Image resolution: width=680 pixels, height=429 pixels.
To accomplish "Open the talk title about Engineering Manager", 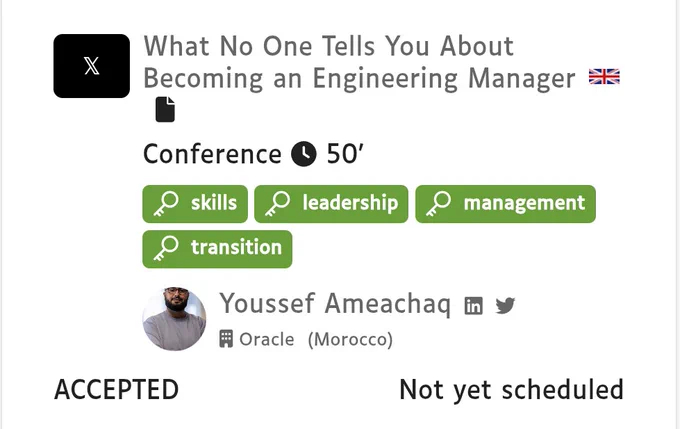I will pos(359,62).
